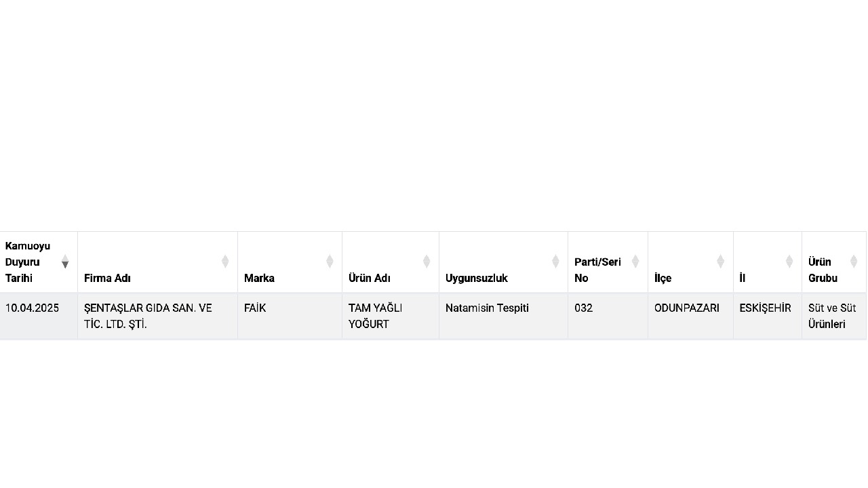868x488 pixels.
Task: Select the Uygunsuzluk column header text
Action: point(476,278)
